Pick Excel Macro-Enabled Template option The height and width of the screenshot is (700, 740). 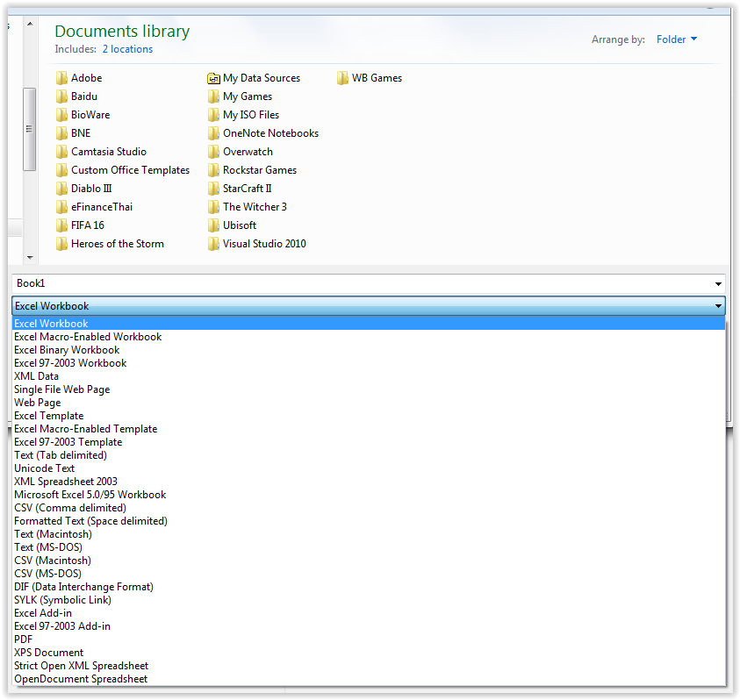pyautogui.click(x=368, y=429)
